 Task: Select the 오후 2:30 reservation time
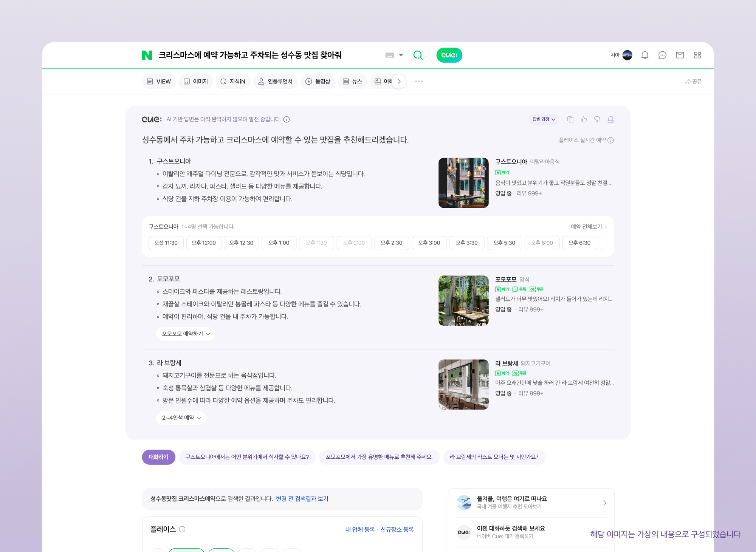point(391,243)
